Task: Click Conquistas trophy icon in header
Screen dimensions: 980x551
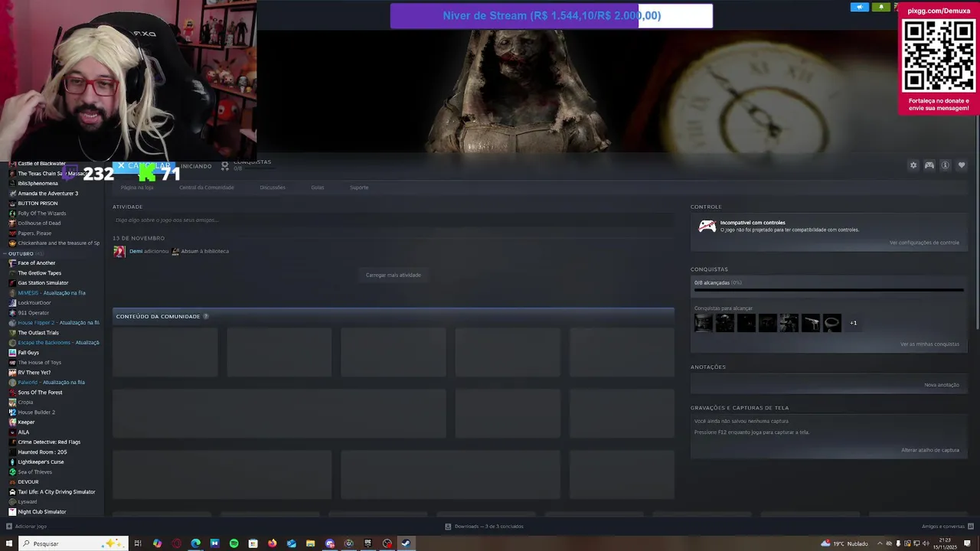Action: pos(225,165)
